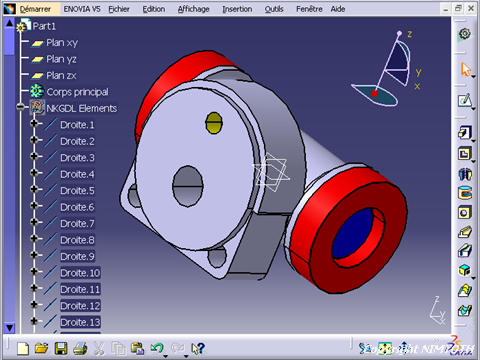This screenshot has height=360, width=480.
Task: Click the Open folder icon
Action: tap(42, 349)
